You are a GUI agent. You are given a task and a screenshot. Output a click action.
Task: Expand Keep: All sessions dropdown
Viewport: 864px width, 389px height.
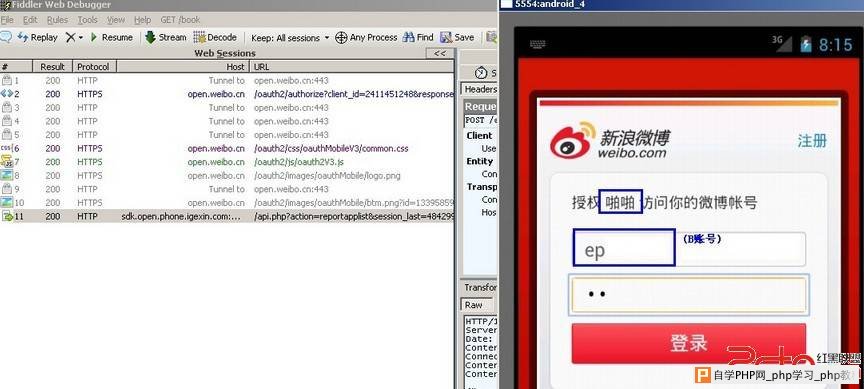(x=290, y=38)
